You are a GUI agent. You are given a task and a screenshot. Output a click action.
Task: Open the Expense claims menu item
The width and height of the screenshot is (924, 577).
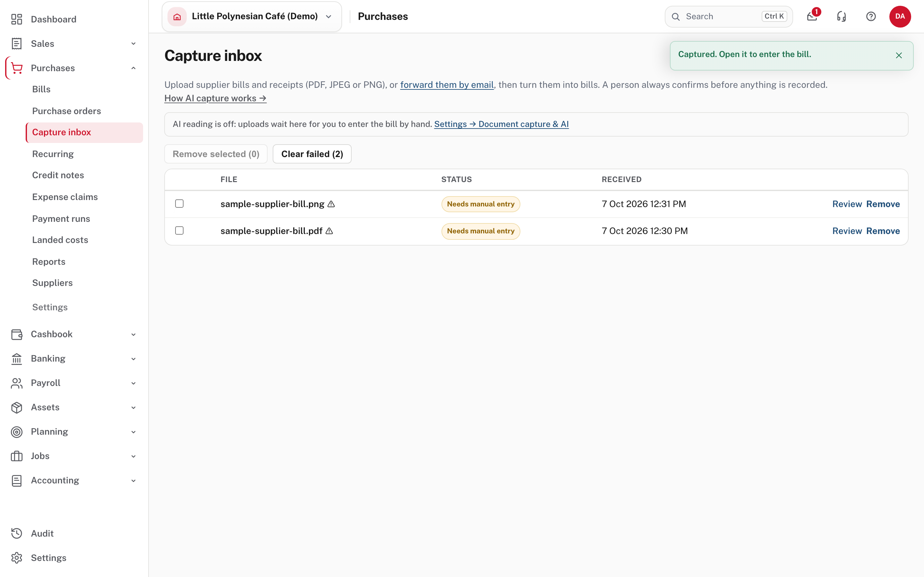point(65,197)
